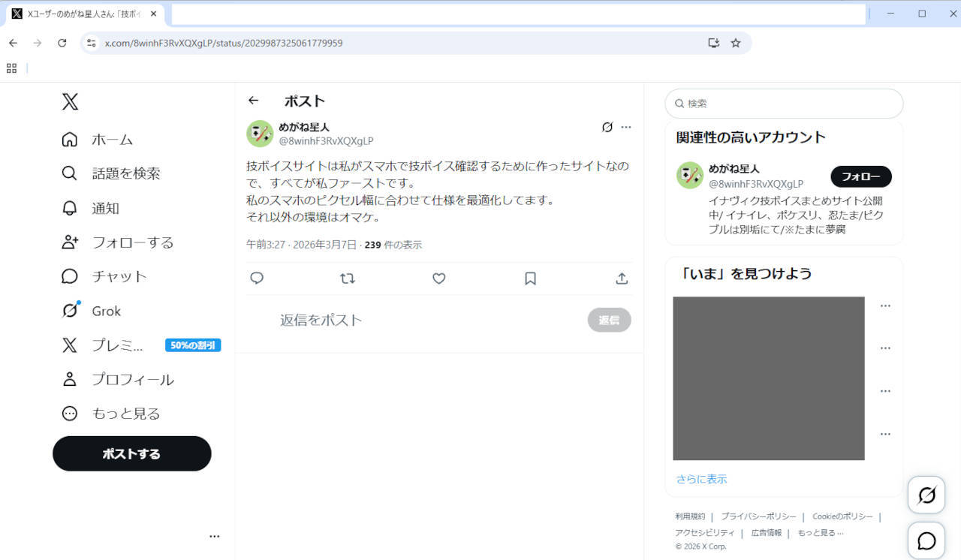
Task: Click browser forward arrow
Action: pos(38,43)
